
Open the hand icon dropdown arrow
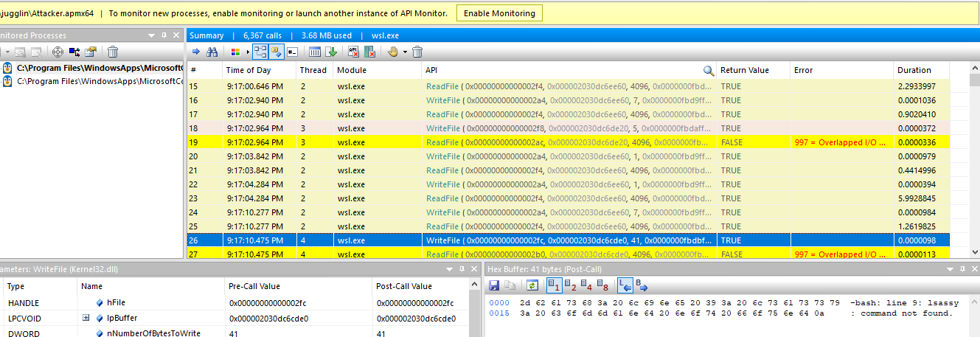tap(405, 52)
